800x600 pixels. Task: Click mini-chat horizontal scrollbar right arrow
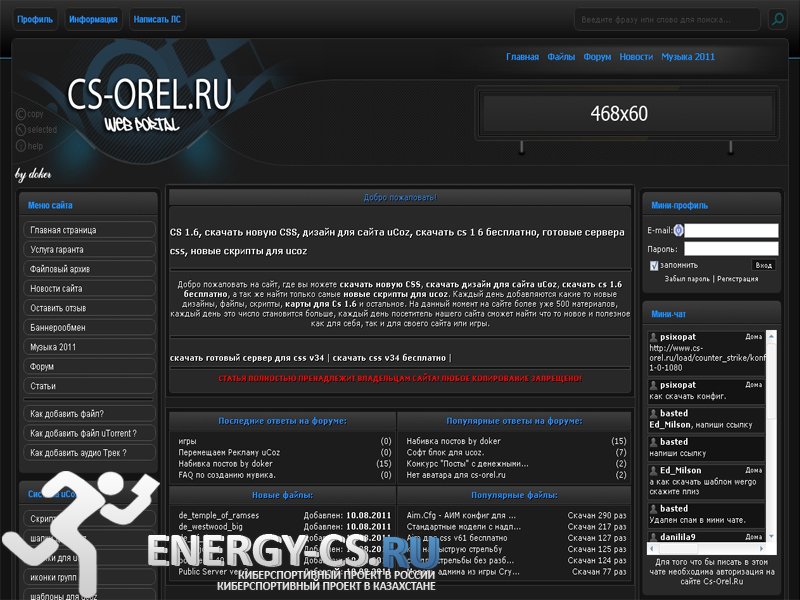pyautogui.click(x=761, y=549)
